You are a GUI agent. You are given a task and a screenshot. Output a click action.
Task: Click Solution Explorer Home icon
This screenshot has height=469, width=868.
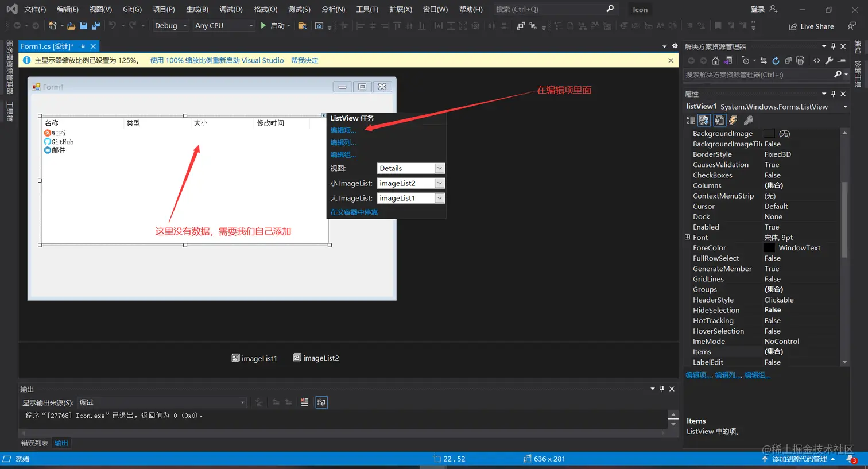715,60
